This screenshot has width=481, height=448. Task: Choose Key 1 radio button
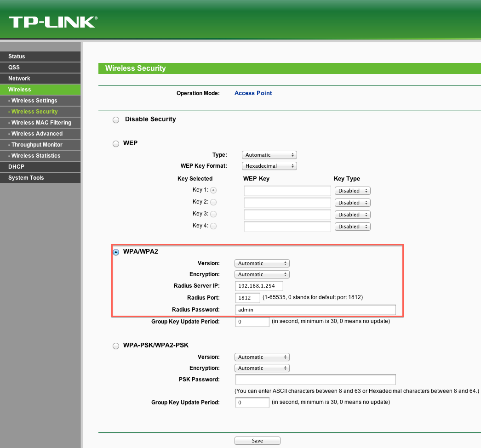[x=213, y=190]
